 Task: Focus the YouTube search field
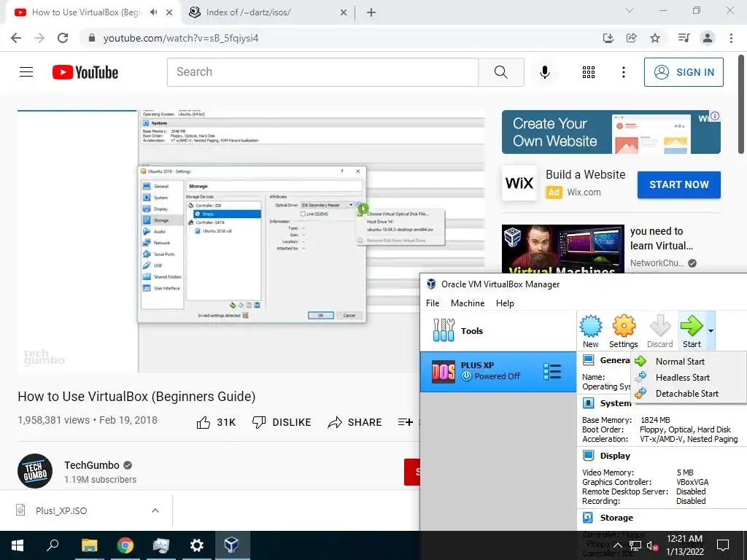(x=322, y=72)
